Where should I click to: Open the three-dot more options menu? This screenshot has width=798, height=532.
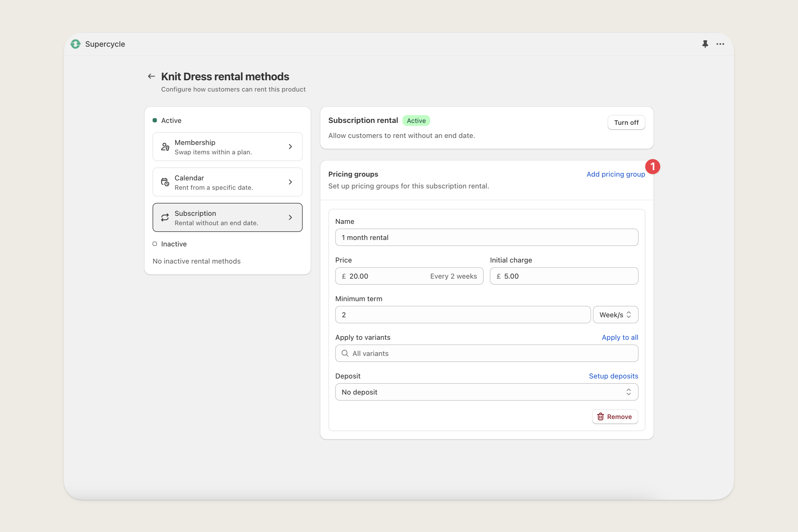click(x=720, y=44)
